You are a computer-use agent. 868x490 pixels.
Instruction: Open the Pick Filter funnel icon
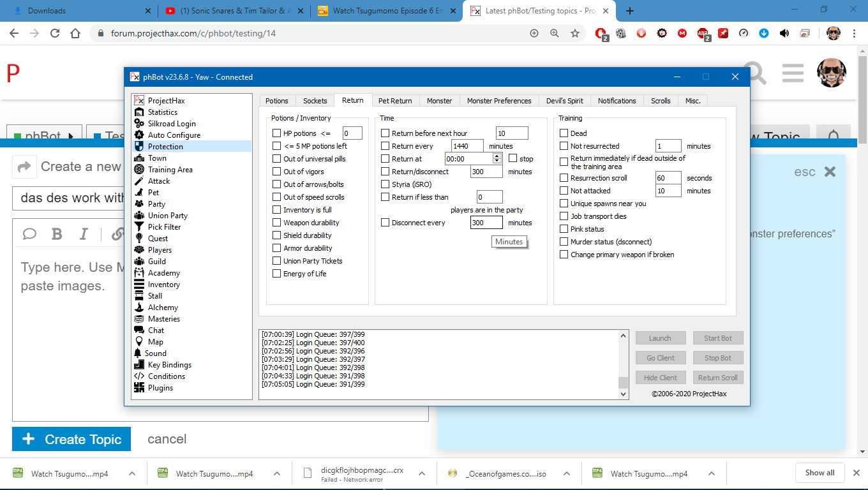[x=138, y=227]
